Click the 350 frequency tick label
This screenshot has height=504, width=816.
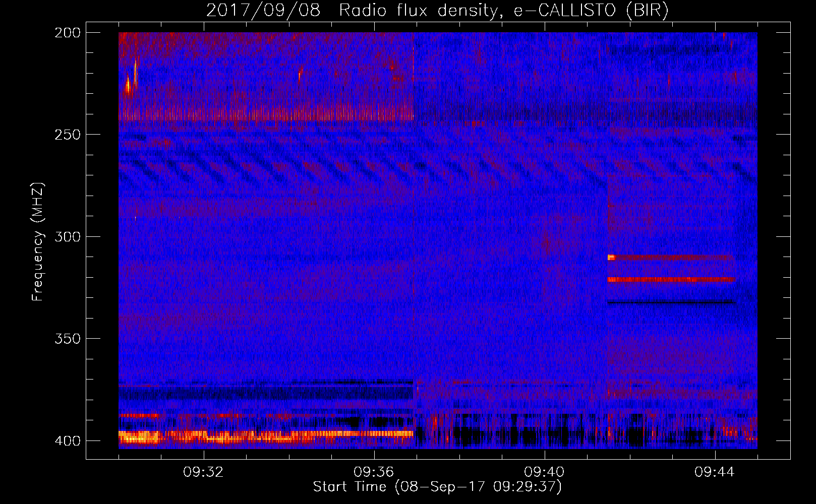coord(68,339)
